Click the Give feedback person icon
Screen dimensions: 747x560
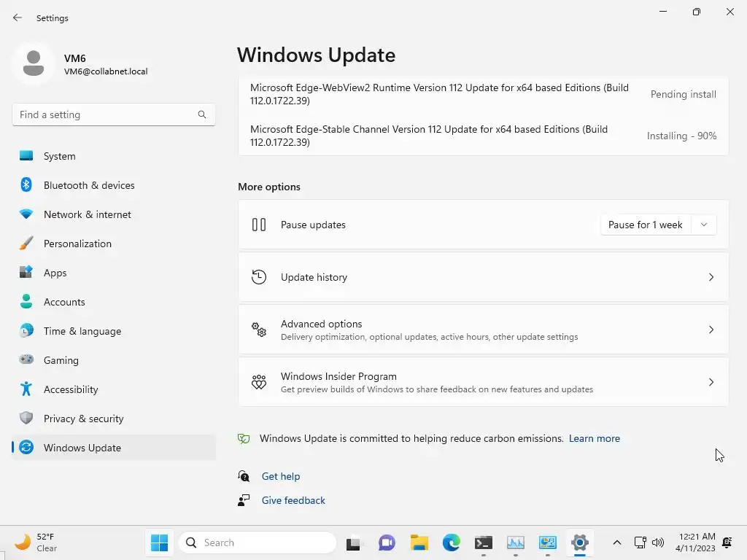click(244, 500)
